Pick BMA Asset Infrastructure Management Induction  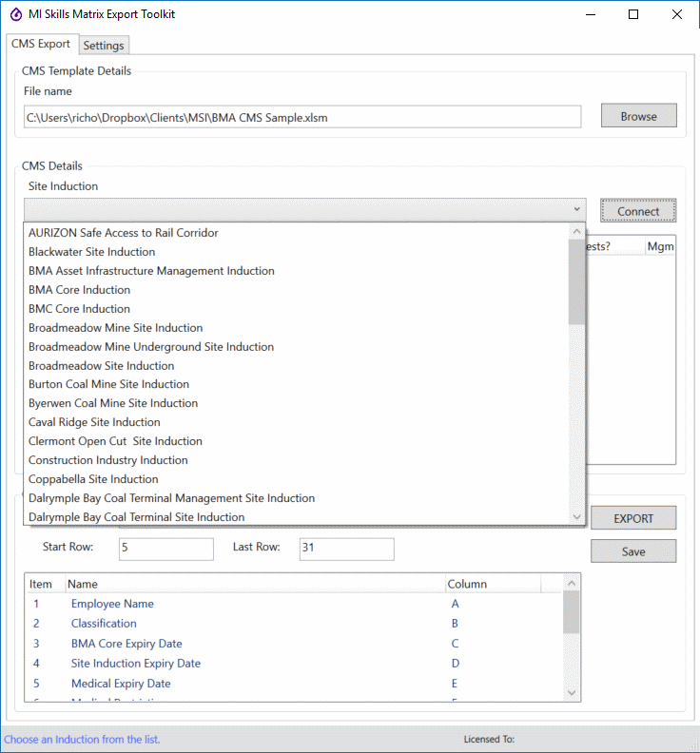tap(297, 271)
